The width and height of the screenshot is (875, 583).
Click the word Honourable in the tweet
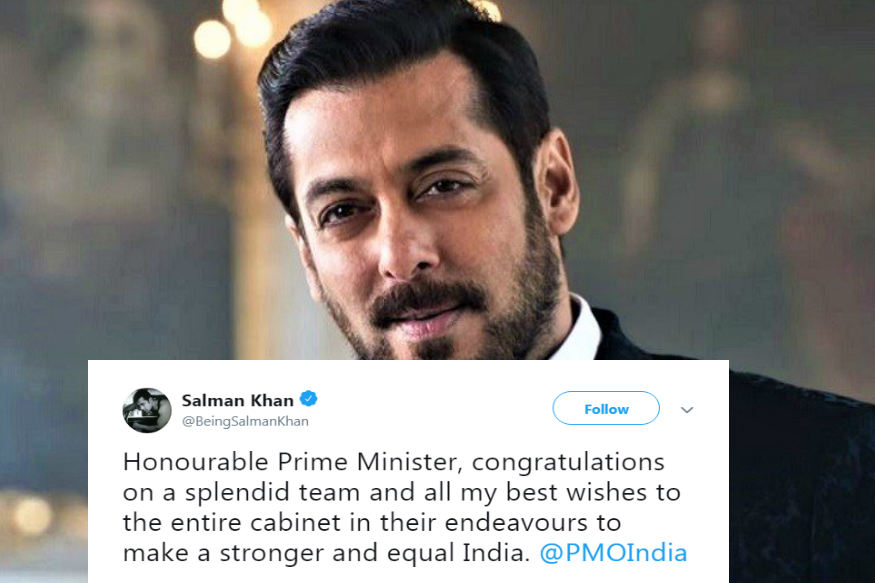pos(196,462)
